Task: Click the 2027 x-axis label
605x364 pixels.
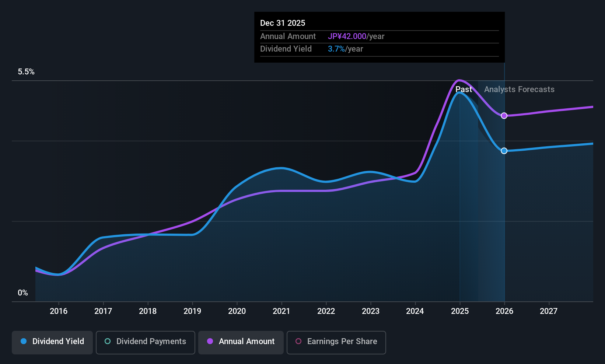Action: point(549,311)
